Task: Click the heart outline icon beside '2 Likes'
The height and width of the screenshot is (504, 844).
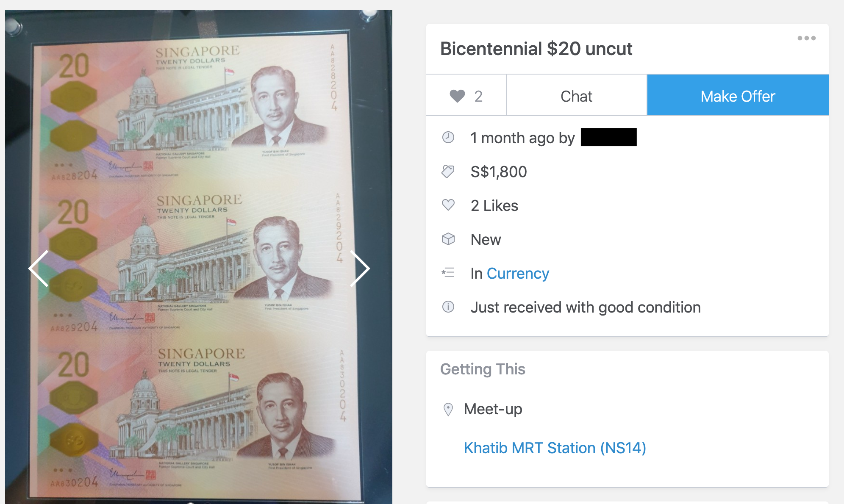Action: [x=448, y=205]
